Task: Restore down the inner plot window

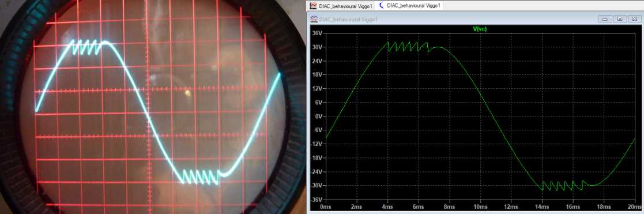Action: coord(620,19)
